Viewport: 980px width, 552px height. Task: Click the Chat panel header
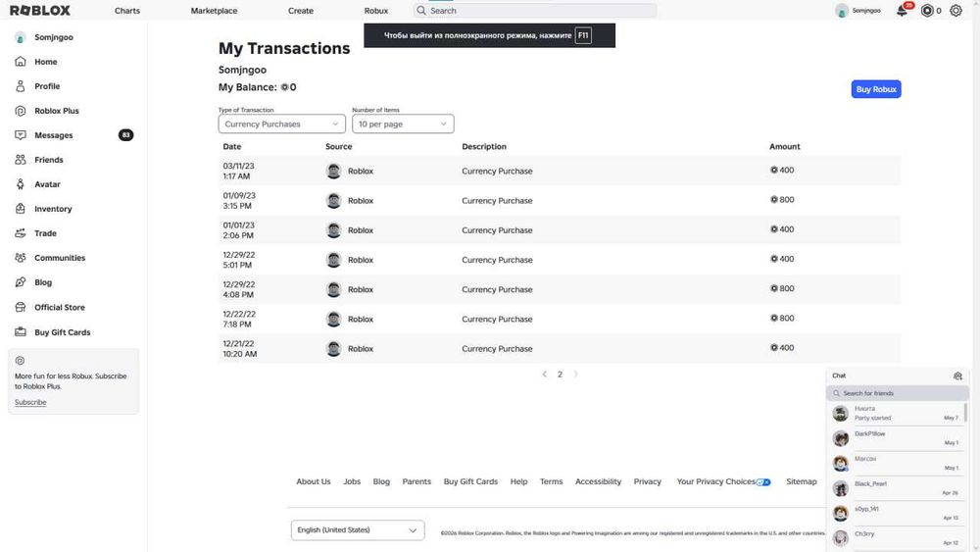898,376
